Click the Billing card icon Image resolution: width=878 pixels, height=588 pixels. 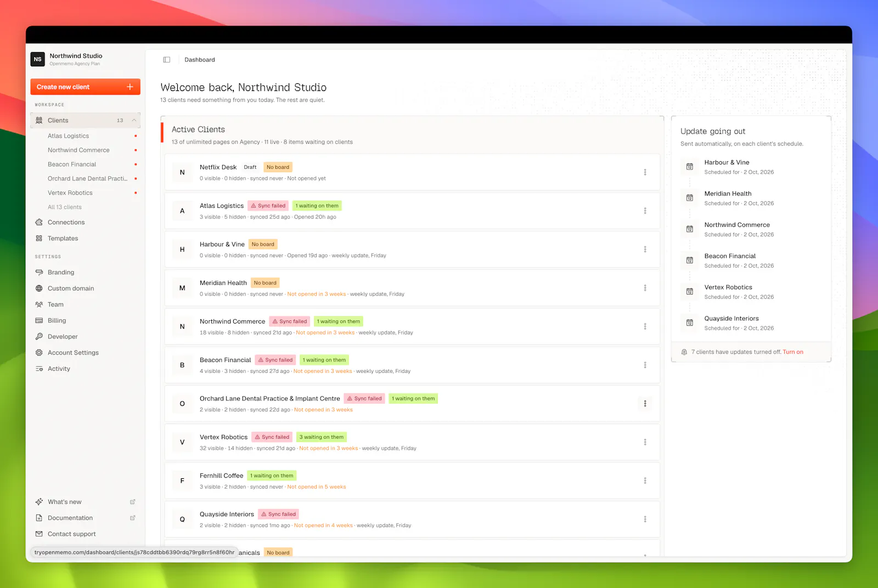(x=39, y=320)
